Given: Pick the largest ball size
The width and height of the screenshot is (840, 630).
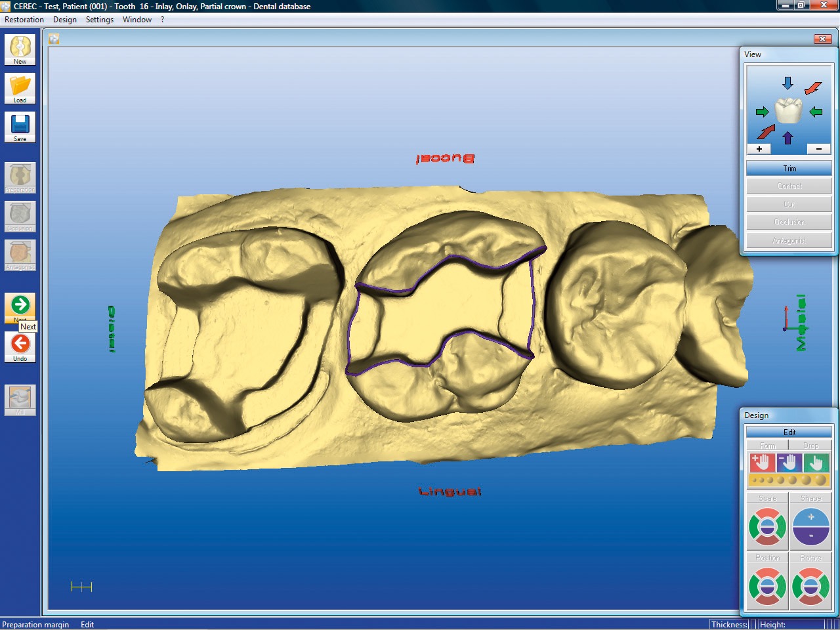Looking at the screenshot, I should [x=822, y=480].
